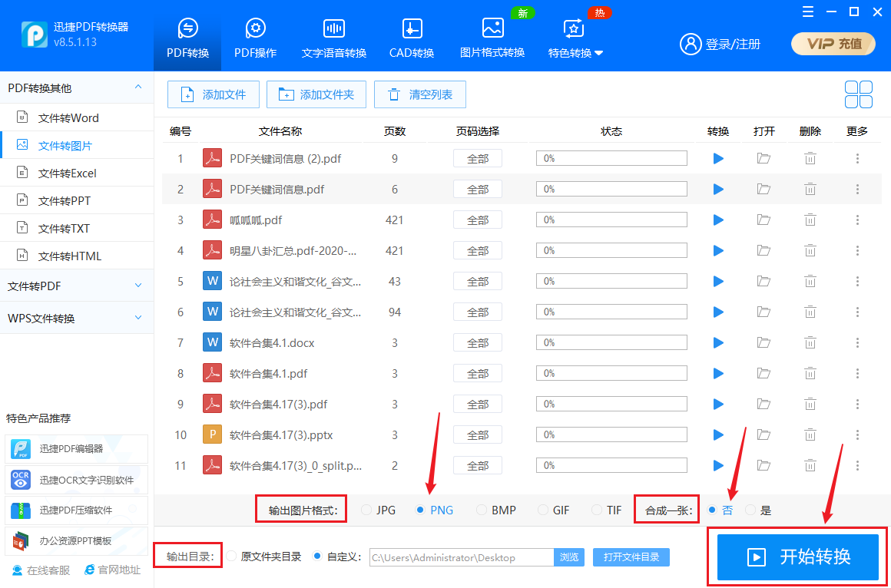Expand the 文件转PDF section
This screenshot has height=588, width=891.
[x=138, y=286]
